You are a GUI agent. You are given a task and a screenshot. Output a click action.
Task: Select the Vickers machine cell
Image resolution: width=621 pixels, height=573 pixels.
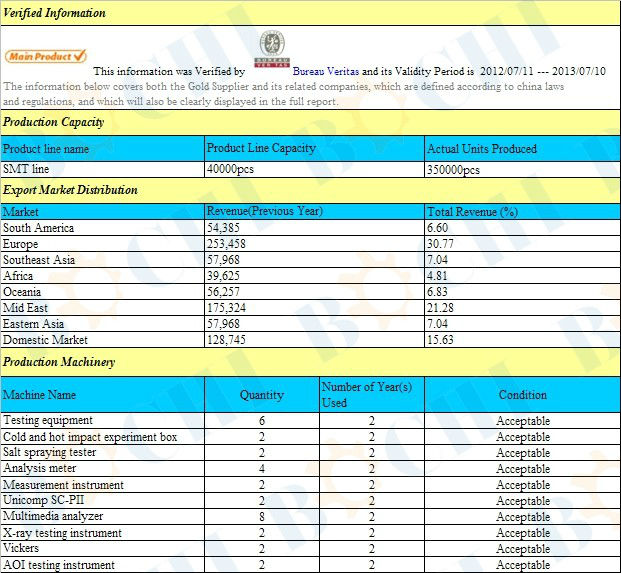(103, 548)
